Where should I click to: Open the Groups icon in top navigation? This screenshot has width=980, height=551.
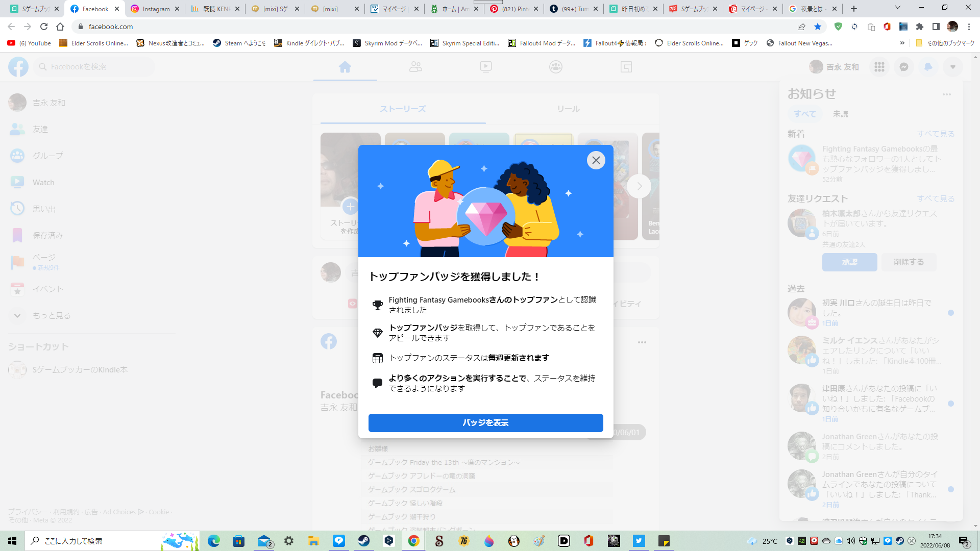click(x=556, y=67)
